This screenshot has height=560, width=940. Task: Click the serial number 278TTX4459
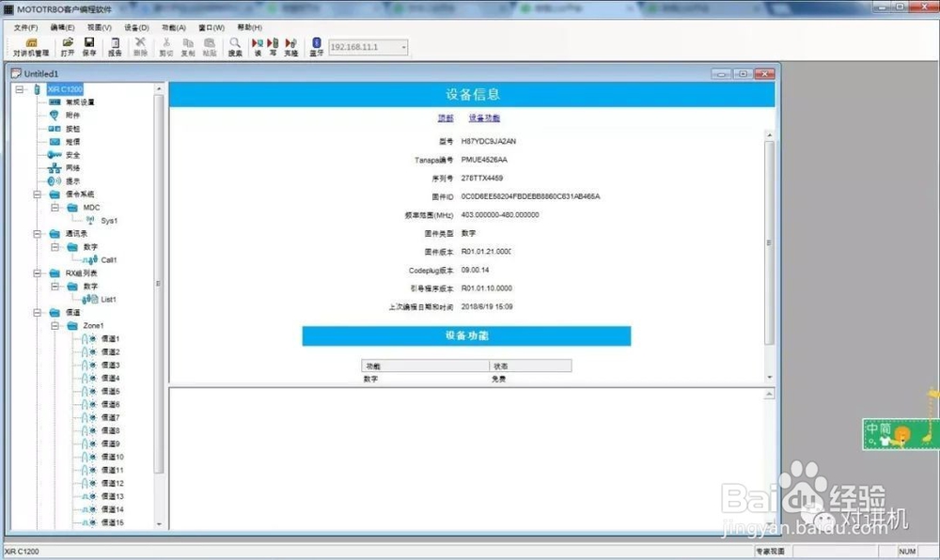pos(482,178)
